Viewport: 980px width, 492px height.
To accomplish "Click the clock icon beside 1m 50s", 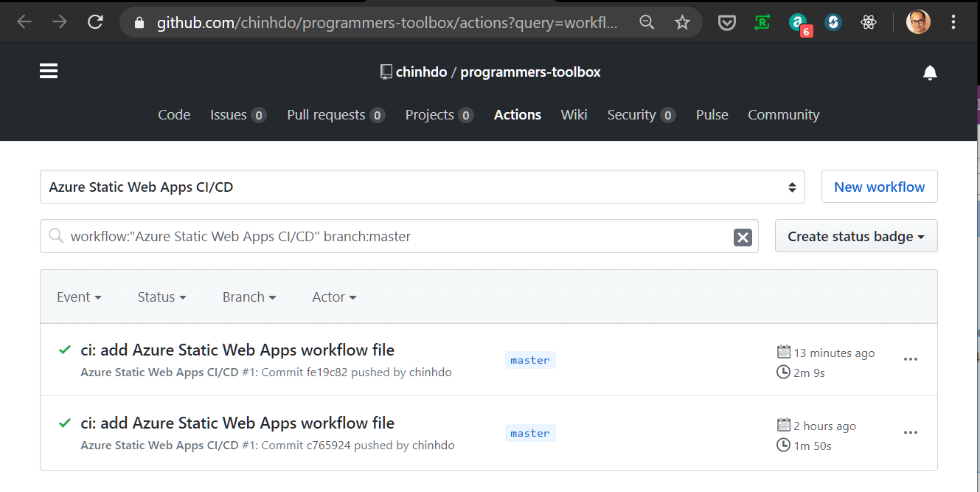I will coord(784,445).
